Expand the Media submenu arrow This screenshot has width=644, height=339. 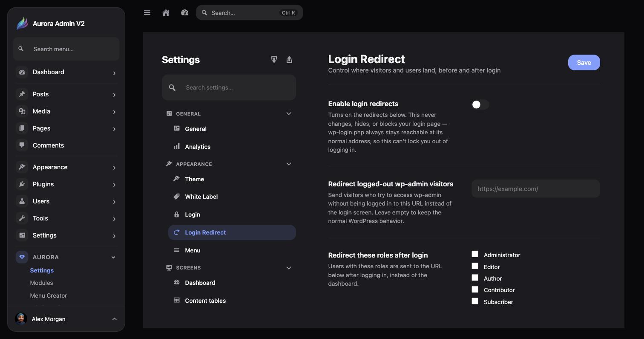114,112
